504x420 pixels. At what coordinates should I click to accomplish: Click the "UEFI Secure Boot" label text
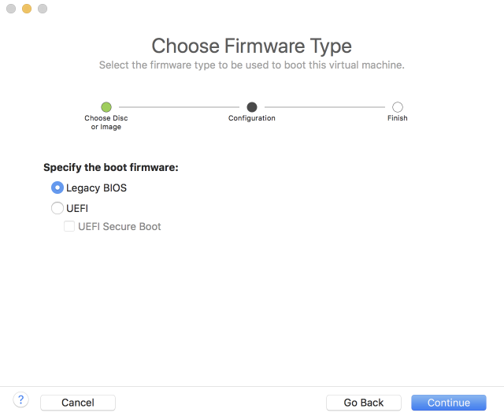tap(120, 227)
